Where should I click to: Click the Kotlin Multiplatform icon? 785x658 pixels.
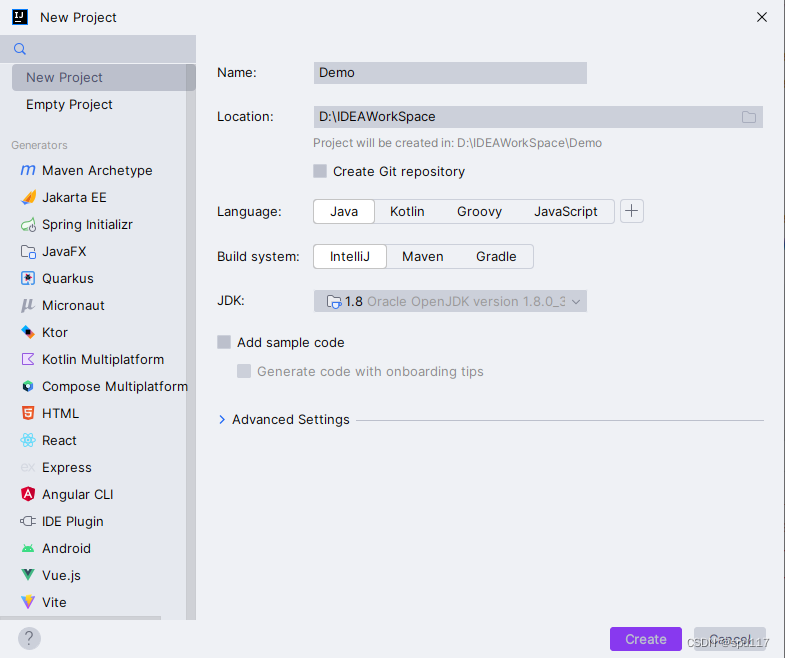coord(28,360)
